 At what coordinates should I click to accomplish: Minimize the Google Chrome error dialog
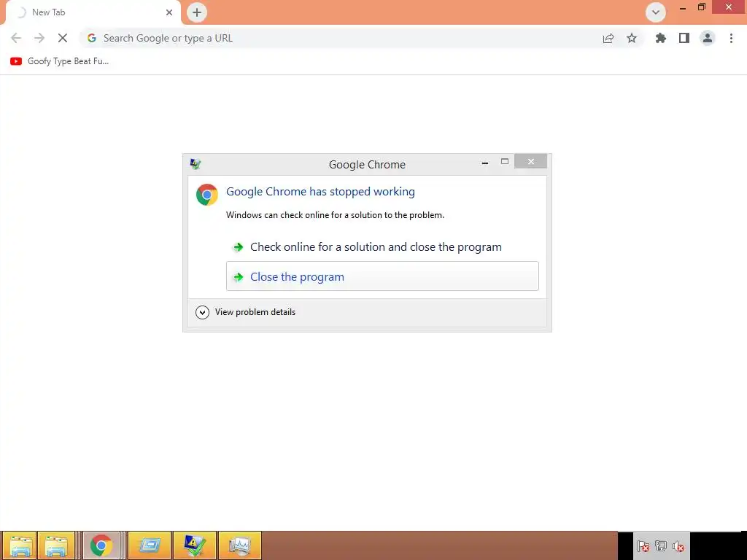(485, 163)
